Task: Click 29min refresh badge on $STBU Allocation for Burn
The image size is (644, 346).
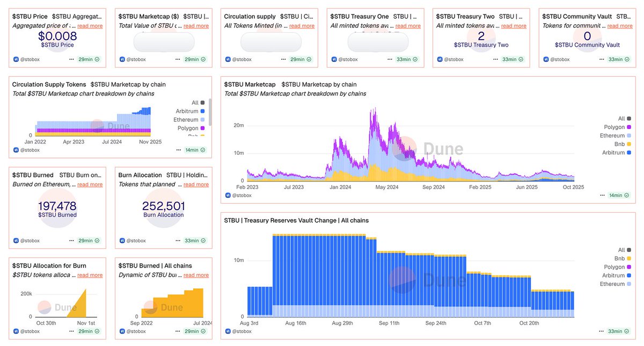Action: [89, 331]
